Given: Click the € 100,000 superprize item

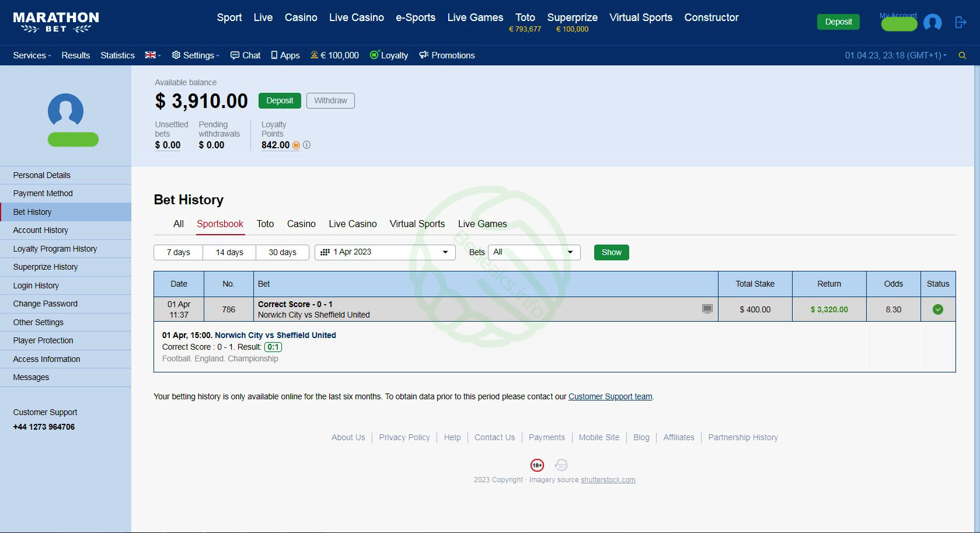Looking at the screenshot, I should [334, 55].
